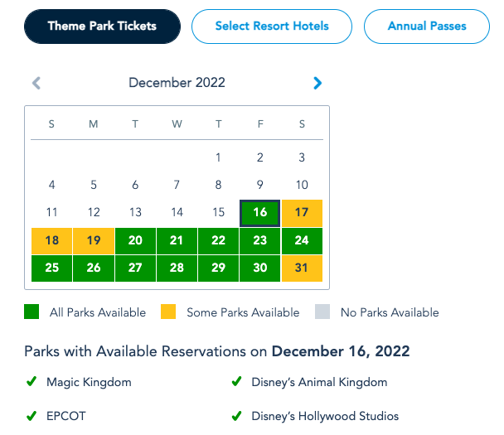Viewport: 504px width, 435px height.
Task: Pick December 28 on the calendar
Action: tap(177, 268)
